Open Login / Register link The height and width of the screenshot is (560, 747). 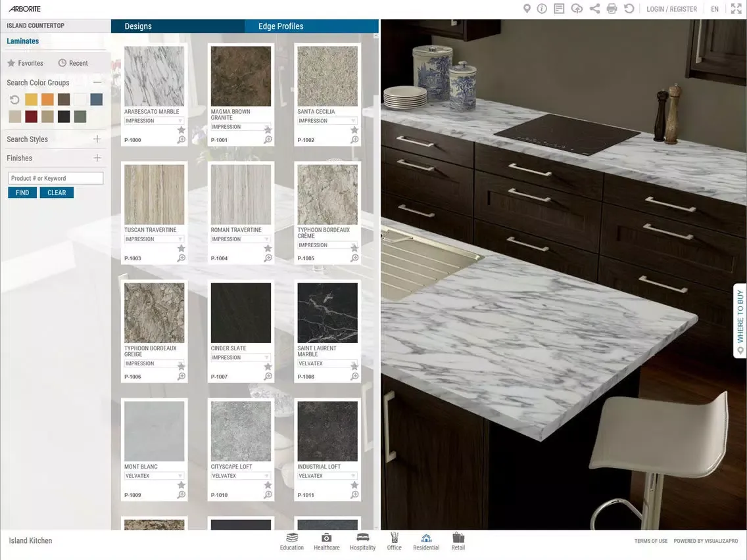point(671,9)
